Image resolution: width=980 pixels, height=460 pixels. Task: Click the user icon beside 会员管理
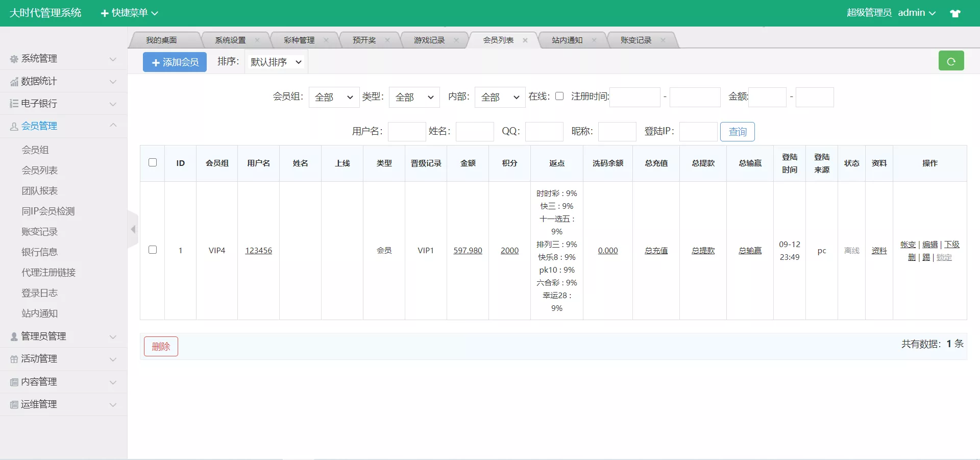[x=13, y=126]
